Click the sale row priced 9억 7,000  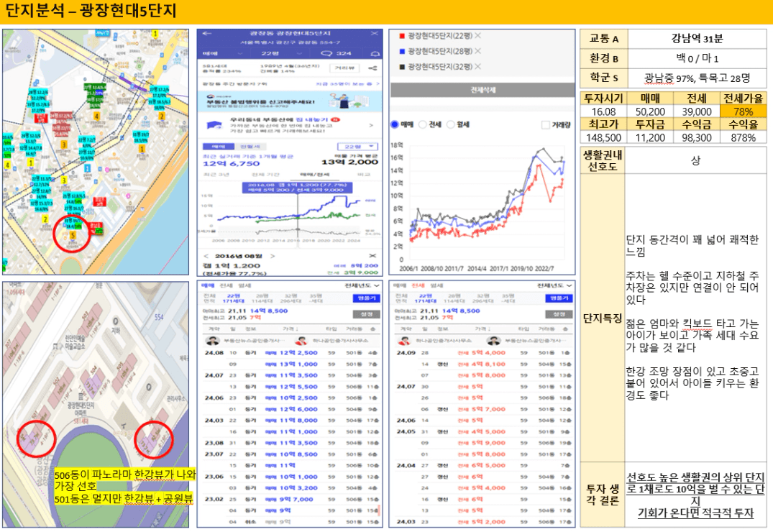[x=291, y=500]
